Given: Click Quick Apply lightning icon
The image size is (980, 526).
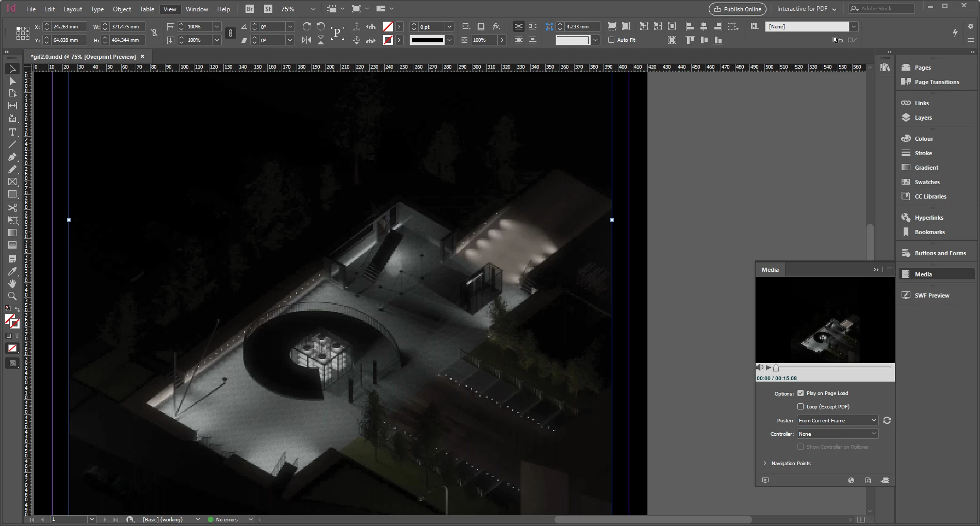Looking at the screenshot, I should pos(955,32).
